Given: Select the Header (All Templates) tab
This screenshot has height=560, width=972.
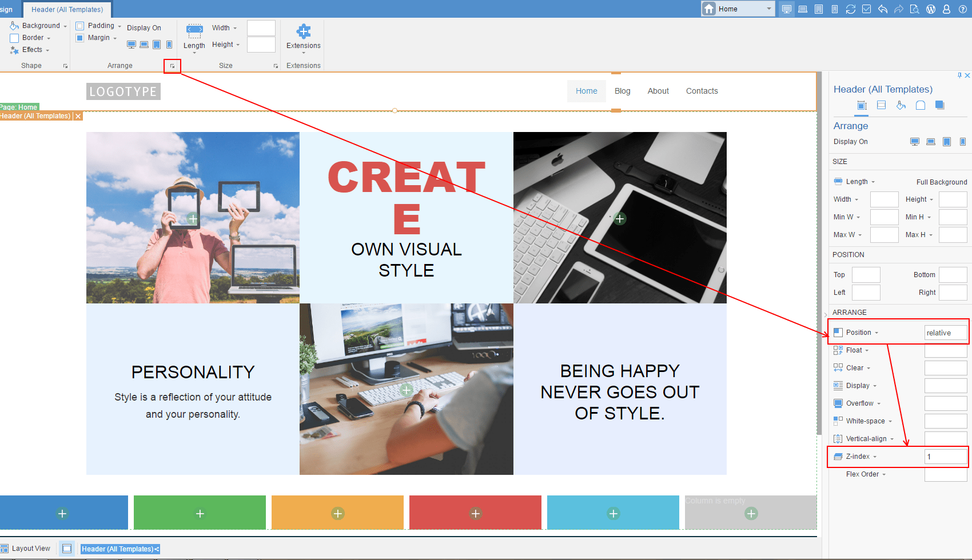Looking at the screenshot, I should tap(67, 10).
